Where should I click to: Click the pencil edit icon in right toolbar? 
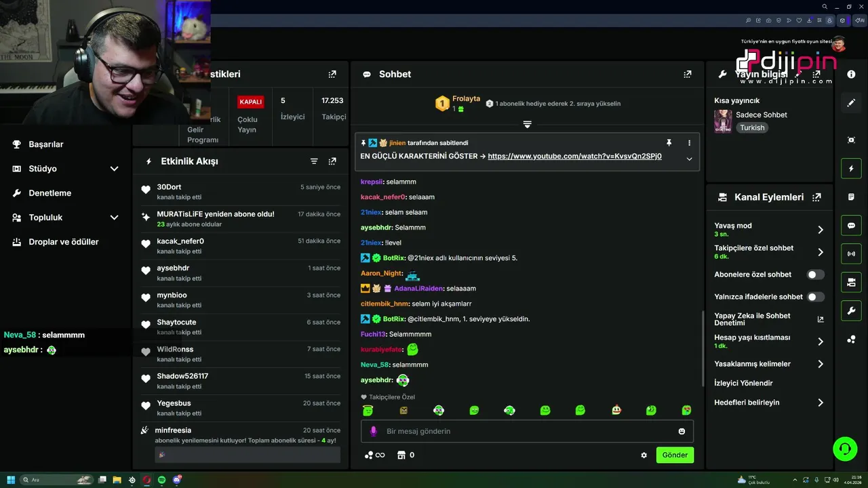tap(851, 102)
